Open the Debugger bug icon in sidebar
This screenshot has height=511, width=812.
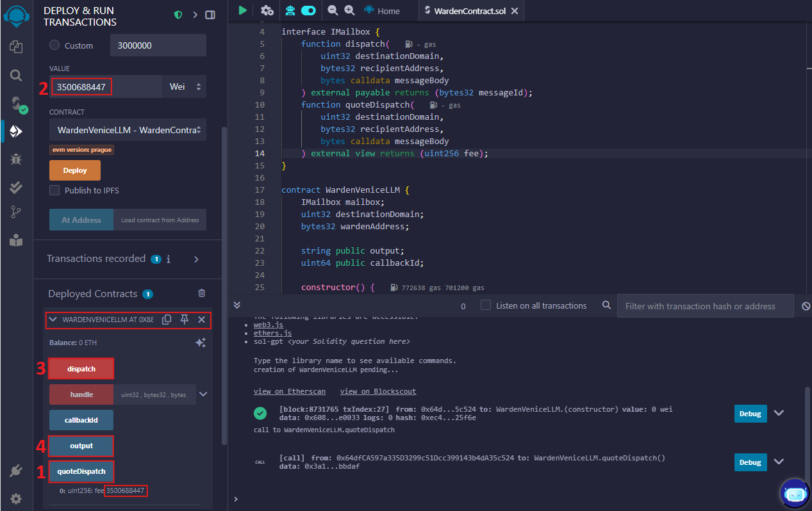[16, 159]
